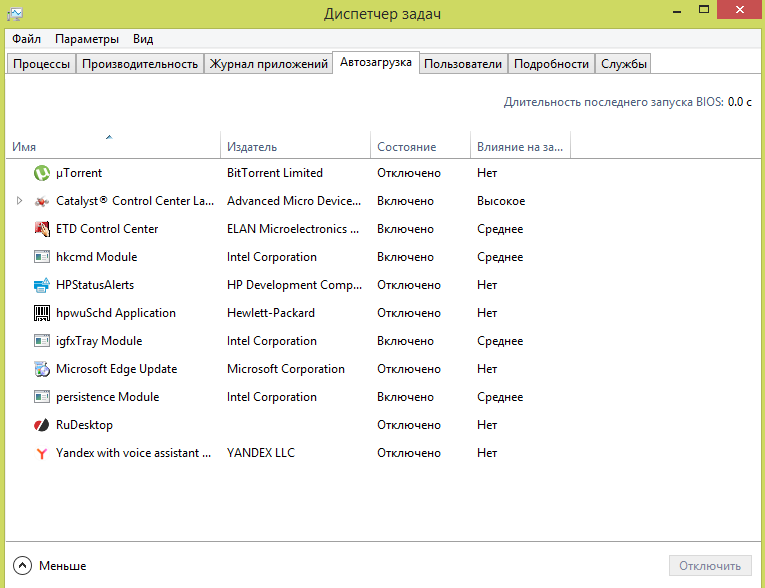Click the BitTorrent Limited publisher cell

click(x=275, y=173)
